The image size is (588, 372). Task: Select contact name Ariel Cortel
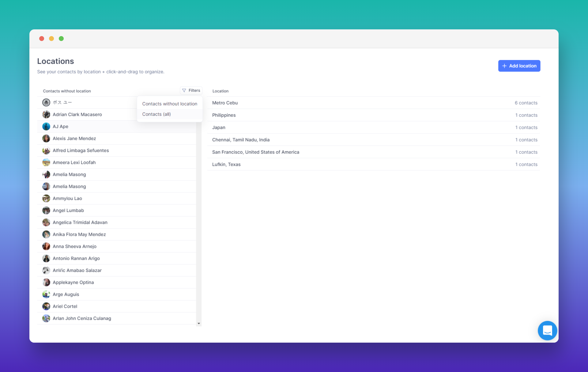click(65, 306)
